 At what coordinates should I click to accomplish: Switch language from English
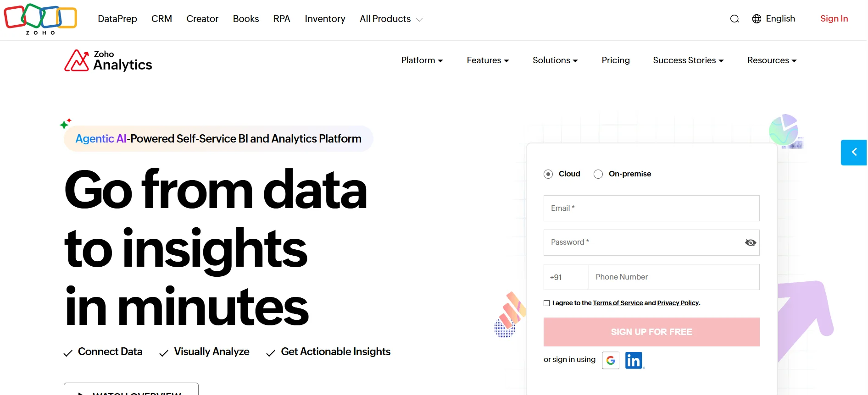tap(780, 19)
